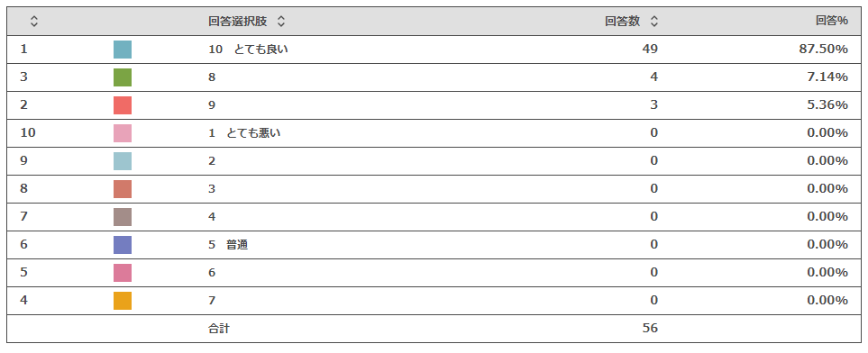Screen dimensions: 868x353
Task: Click the gray-brown swatch for option 4
Action: pos(123,217)
